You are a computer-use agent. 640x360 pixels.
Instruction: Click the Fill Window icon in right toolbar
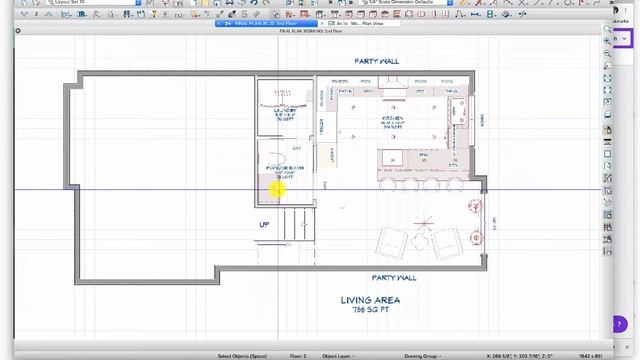pos(607,78)
